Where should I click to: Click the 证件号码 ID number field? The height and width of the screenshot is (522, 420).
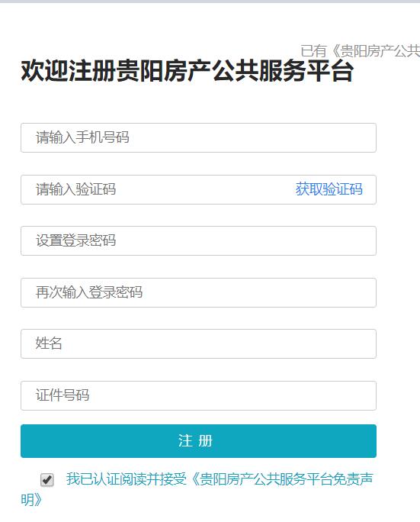pos(198,395)
